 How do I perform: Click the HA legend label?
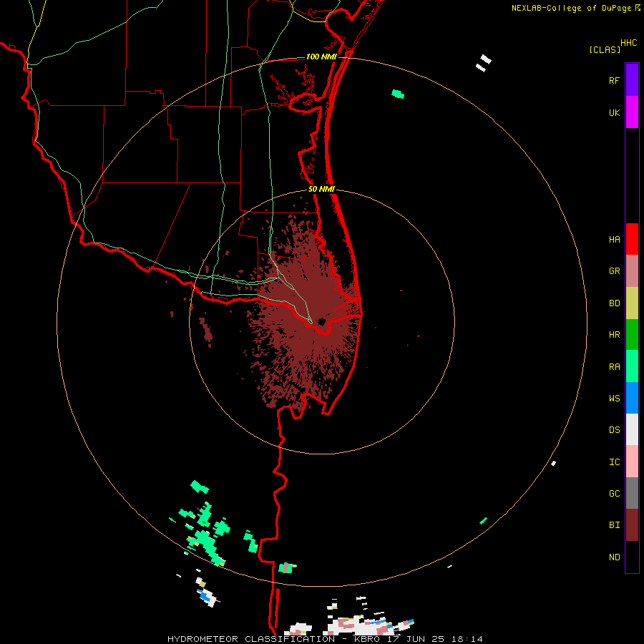point(614,240)
